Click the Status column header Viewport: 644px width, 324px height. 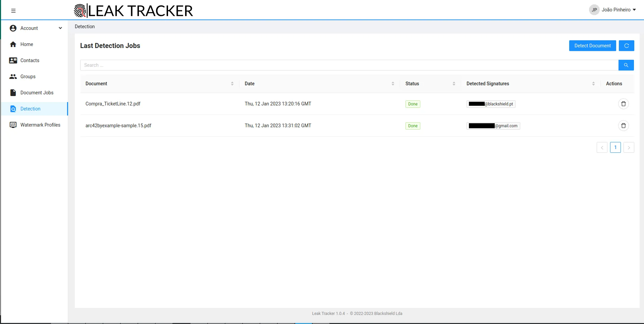click(412, 84)
